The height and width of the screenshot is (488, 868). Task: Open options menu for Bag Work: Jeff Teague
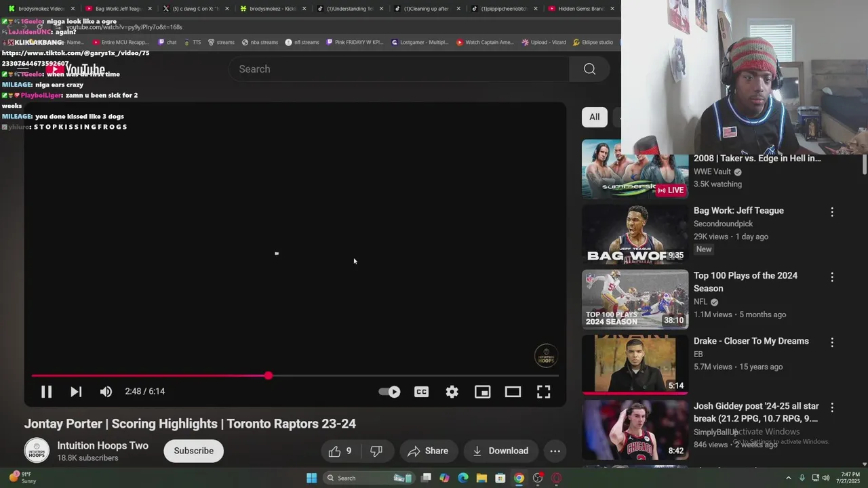[832, 212]
